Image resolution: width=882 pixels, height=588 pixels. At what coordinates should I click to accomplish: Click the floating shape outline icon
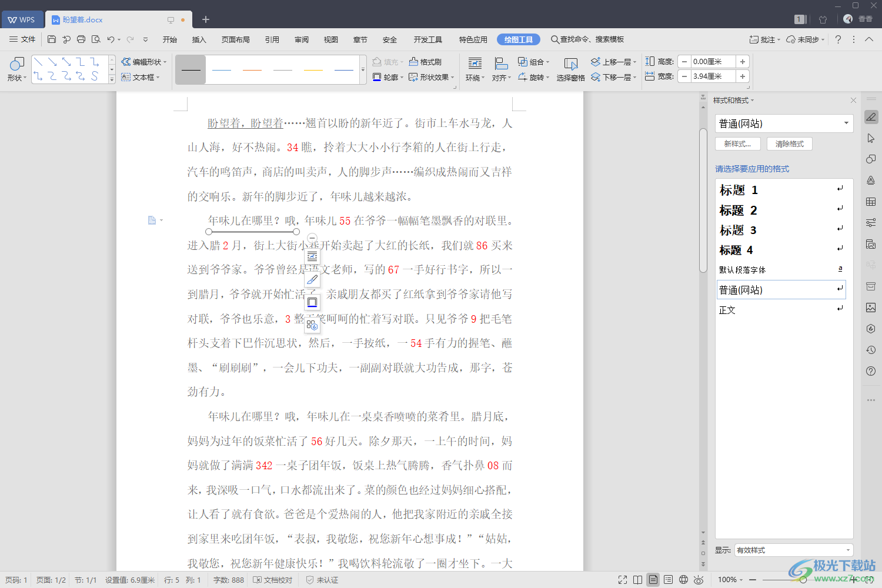(x=312, y=302)
